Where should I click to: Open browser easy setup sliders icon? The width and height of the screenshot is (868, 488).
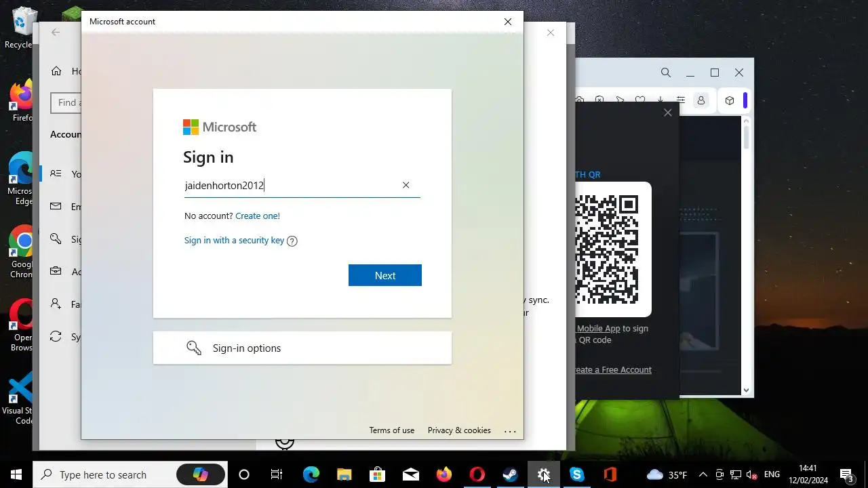click(680, 100)
